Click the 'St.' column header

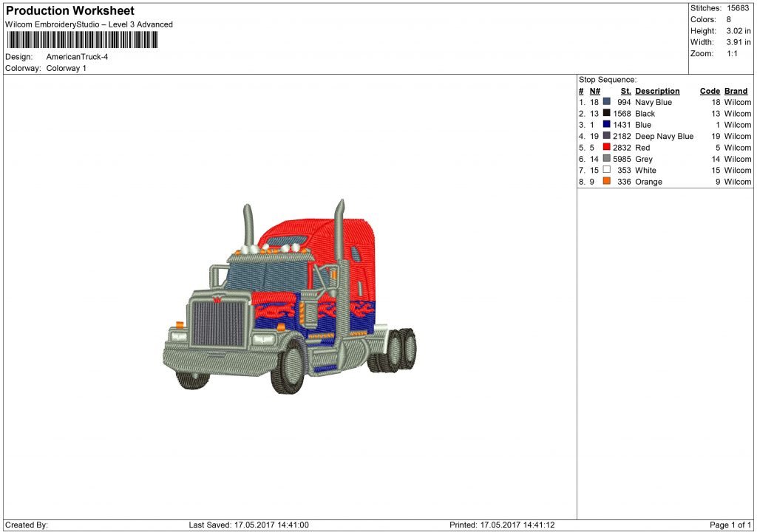(625, 91)
